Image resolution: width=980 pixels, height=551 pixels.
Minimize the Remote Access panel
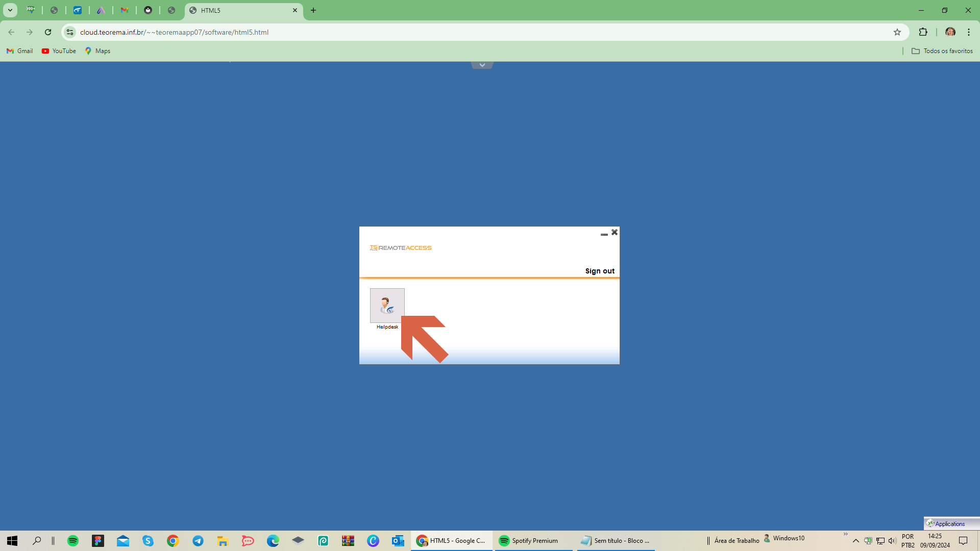tap(604, 234)
